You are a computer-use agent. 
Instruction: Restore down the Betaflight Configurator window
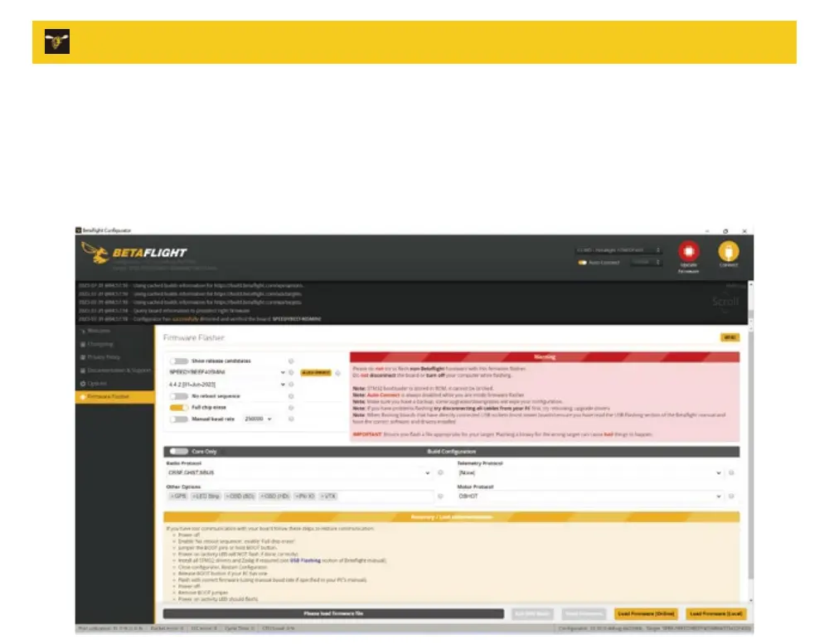(725, 231)
